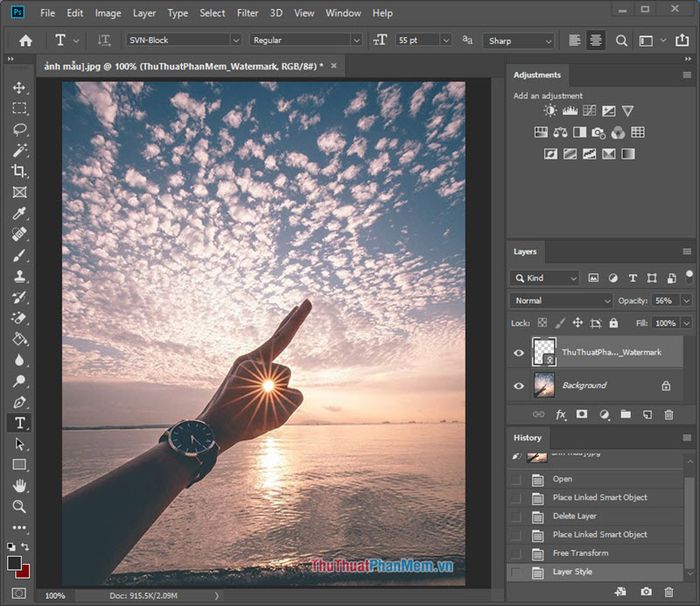Viewport: 700px width, 606px height.
Task: Open the Edit Toolbar three-dots menu
Action: coord(19,527)
